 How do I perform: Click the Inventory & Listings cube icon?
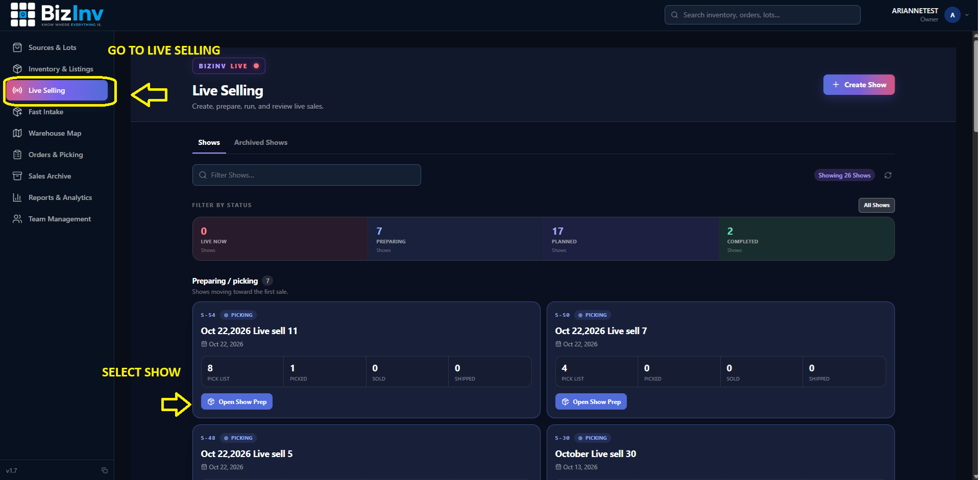(x=17, y=69)
